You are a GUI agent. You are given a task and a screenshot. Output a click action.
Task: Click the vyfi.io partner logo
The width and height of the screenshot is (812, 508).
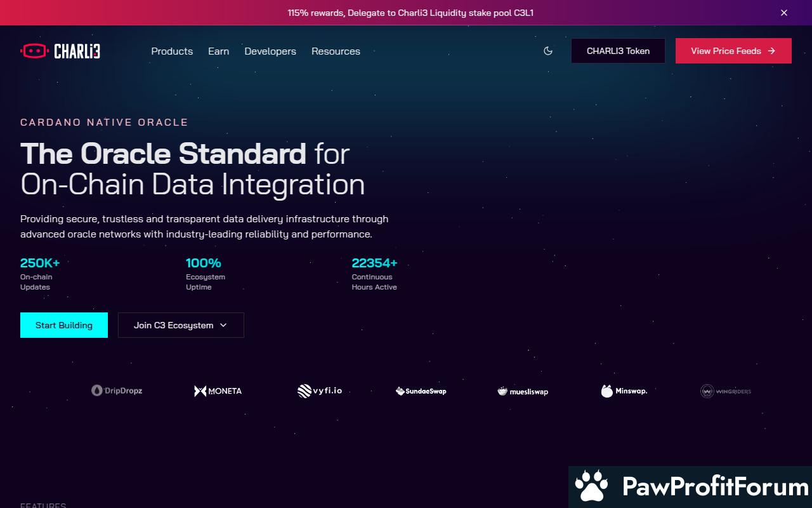point(320,391)
